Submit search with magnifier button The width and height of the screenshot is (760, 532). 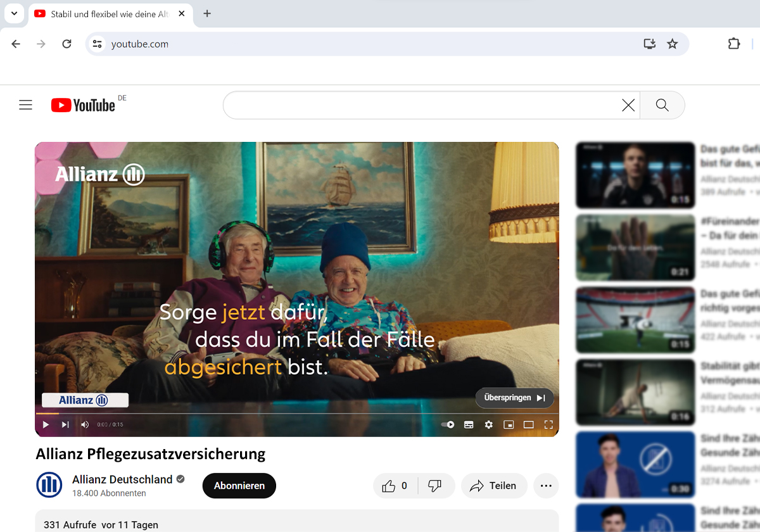click(662, 105)
